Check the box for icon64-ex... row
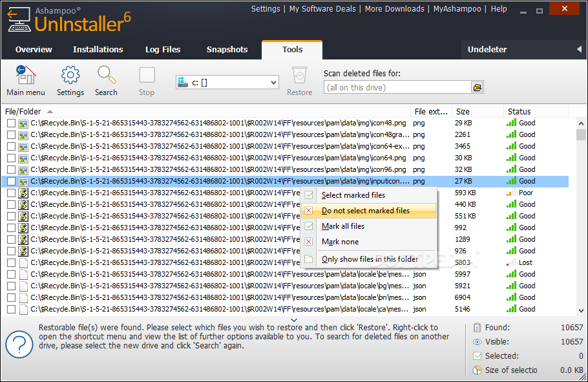588x382 pixels. tap(11, 146)
